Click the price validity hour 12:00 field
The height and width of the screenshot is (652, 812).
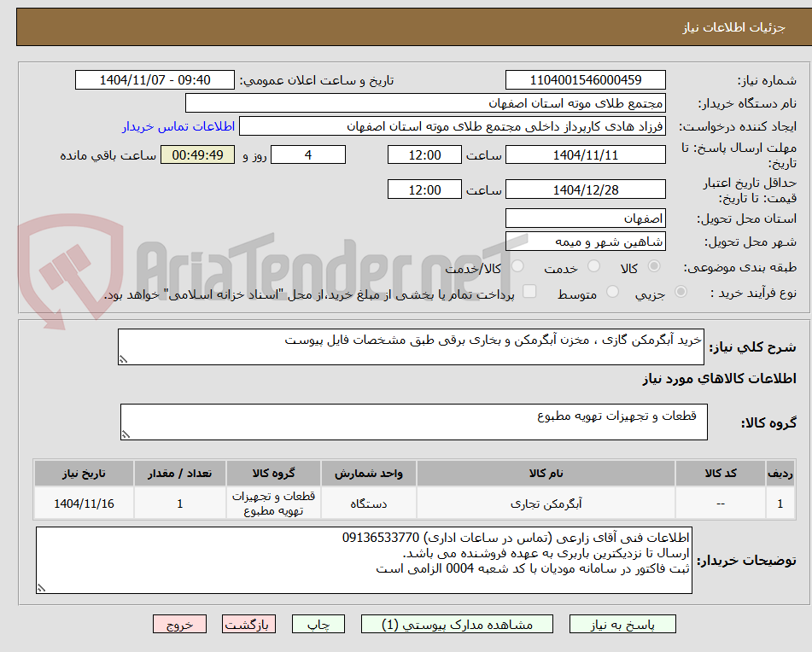click(x=424, y=189)
